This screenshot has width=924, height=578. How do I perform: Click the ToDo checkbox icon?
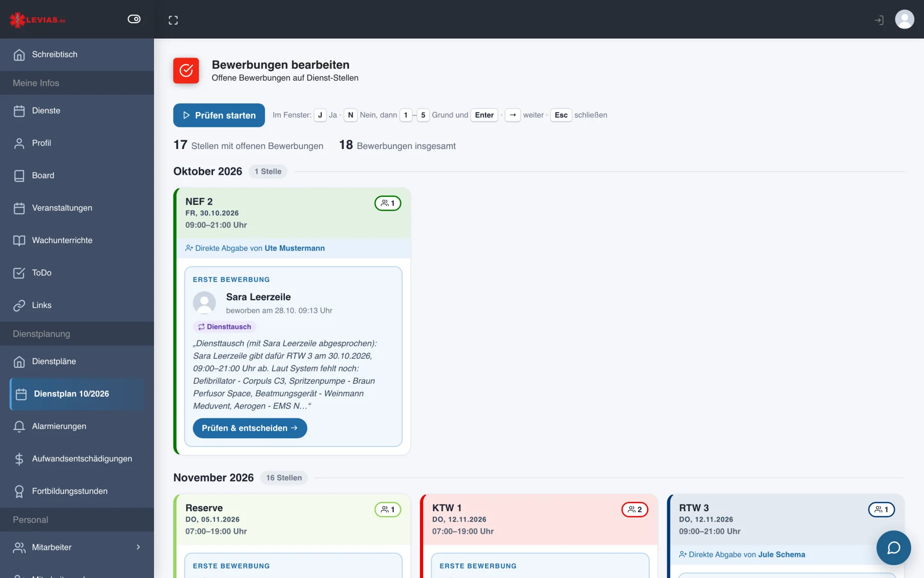(19, 273)
